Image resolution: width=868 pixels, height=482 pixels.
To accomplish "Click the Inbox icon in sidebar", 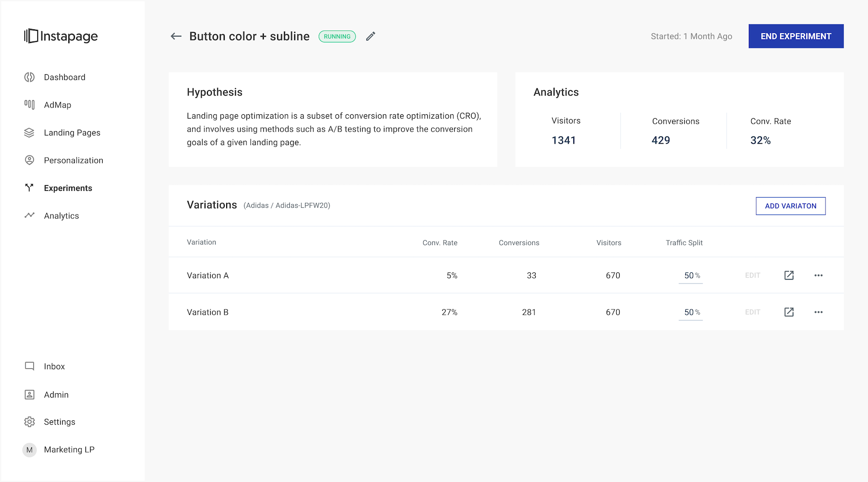I will point(29,366).
